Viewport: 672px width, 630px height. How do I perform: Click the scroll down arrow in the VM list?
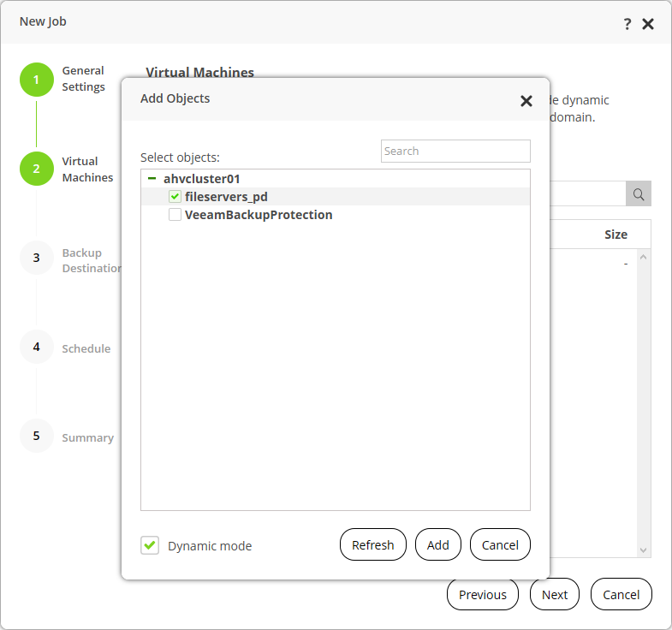pyautogui.click(x=643, y=550)
